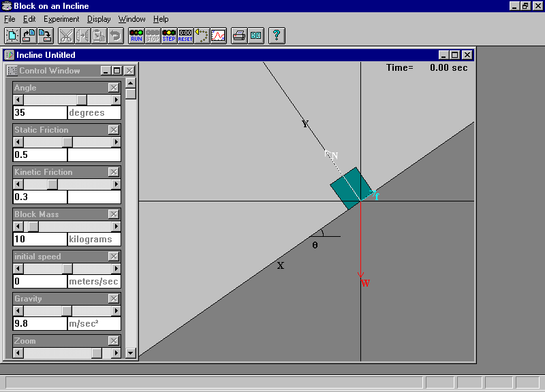Viewport: 545px width, 392px height.
Task: Close the Static Friction control panel
Action: pos(114,130)
